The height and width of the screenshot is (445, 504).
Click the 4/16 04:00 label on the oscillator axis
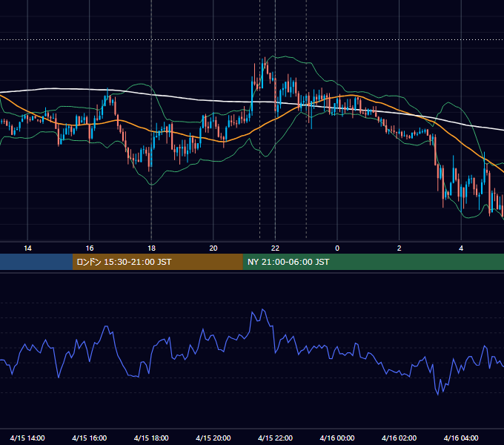pyautogui.click(x=461, y=438)
